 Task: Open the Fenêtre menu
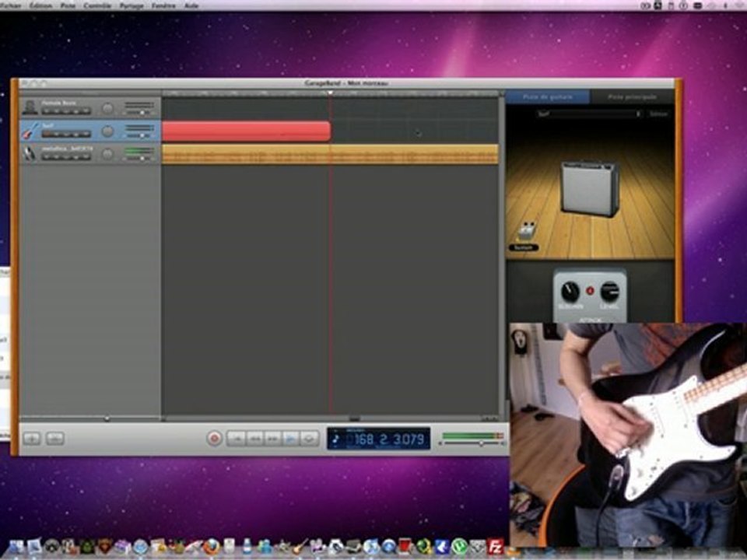163,5
